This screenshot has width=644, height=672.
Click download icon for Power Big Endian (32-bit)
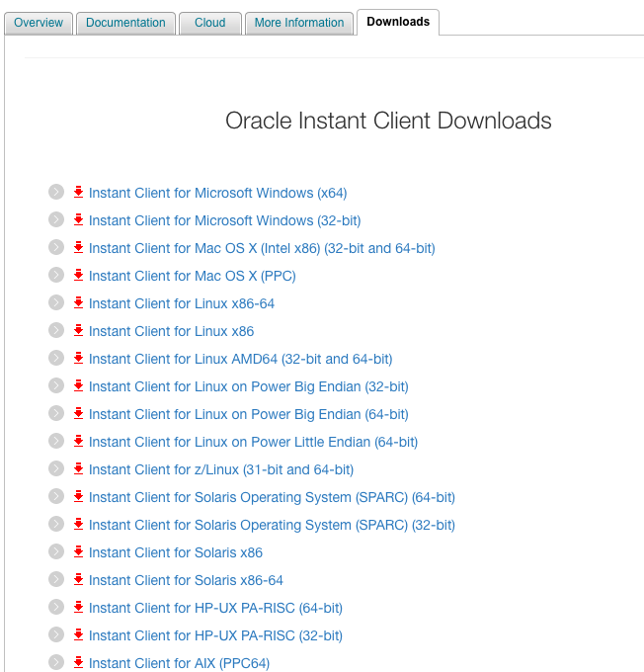click(78, 385)
